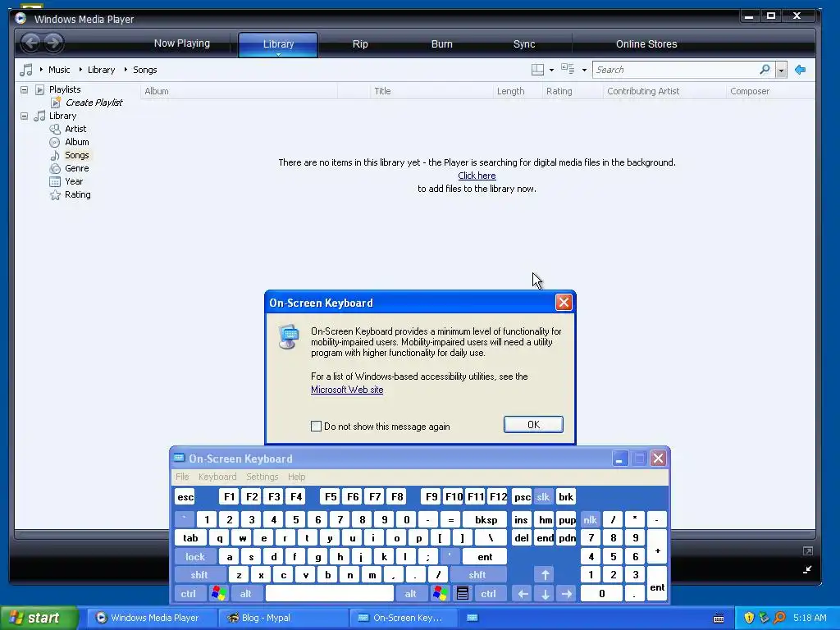Click left Windows logo key on keyboard
Viewport: 840px width, 630px height.
click(x=218, y=594)
